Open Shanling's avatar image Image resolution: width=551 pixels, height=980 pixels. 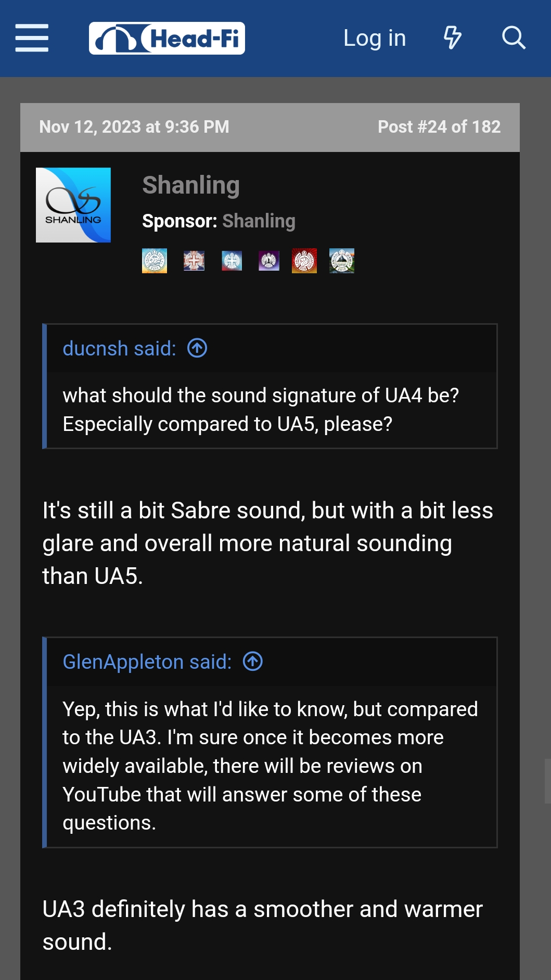coord(73,205)
